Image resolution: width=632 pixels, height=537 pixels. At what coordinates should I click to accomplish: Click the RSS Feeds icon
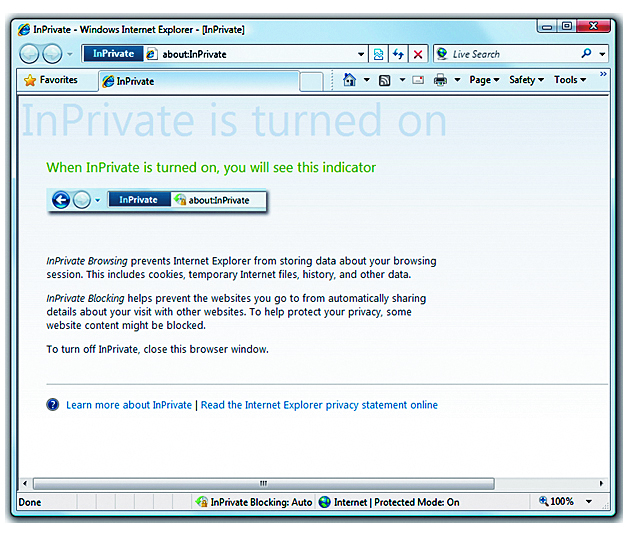pyautogui.click(x=385, y=80)
